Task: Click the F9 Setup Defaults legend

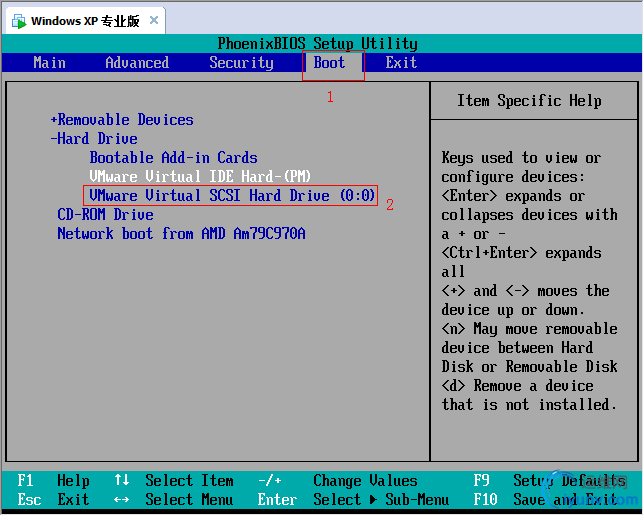Action: pyautogui.click(x=550, y=480)
